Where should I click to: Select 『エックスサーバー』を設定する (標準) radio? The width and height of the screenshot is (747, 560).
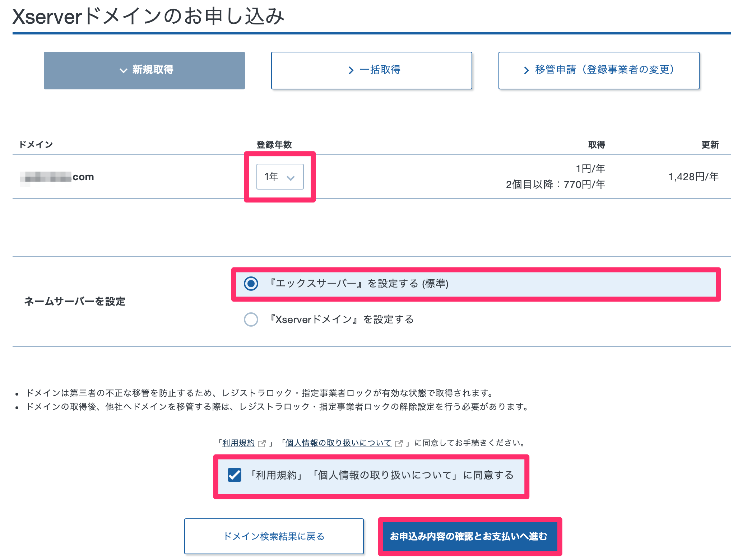click(251, 284)
